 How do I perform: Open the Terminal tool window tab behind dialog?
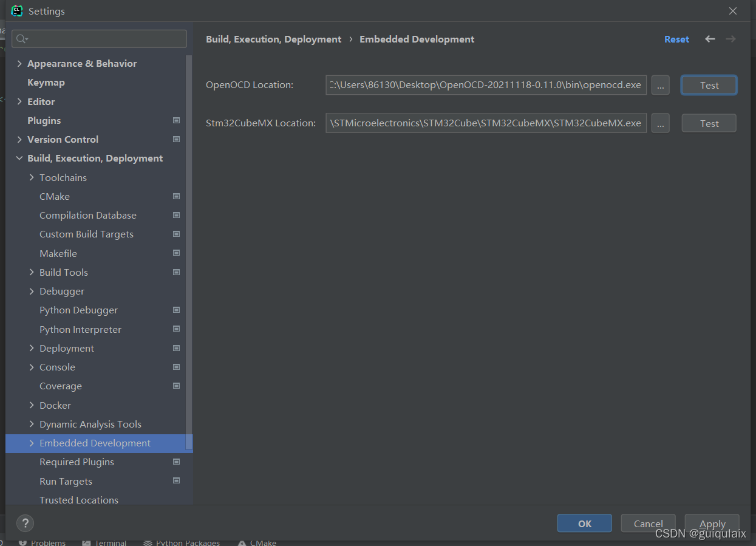[104, 542]
